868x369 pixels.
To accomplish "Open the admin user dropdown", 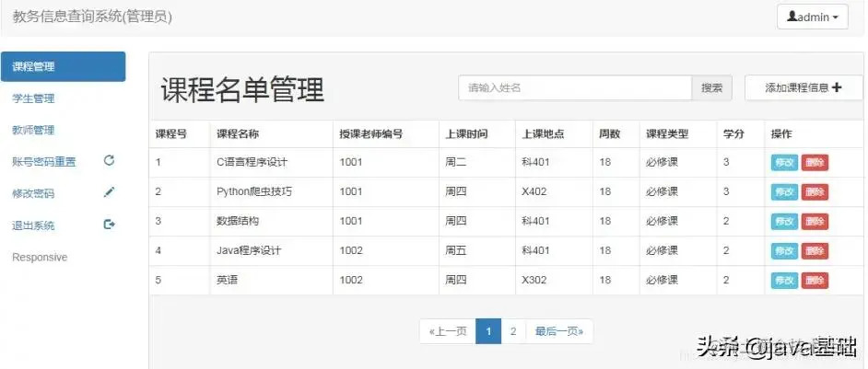I will [812, 17].
